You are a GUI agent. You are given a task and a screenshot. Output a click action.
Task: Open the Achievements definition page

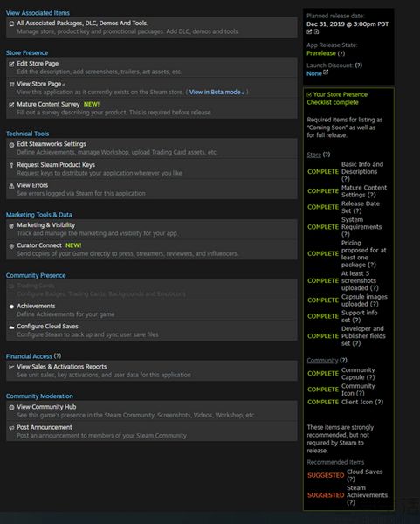[x=36, y=306]
